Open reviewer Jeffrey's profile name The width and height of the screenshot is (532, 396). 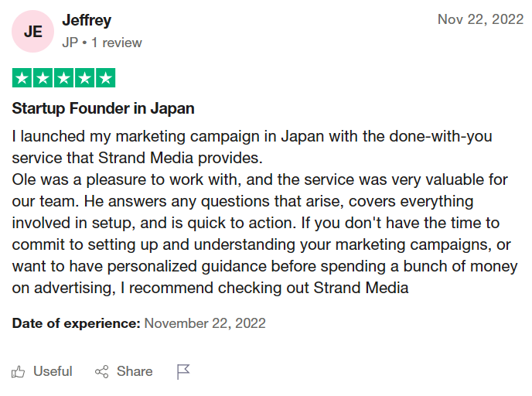point(87,20)
